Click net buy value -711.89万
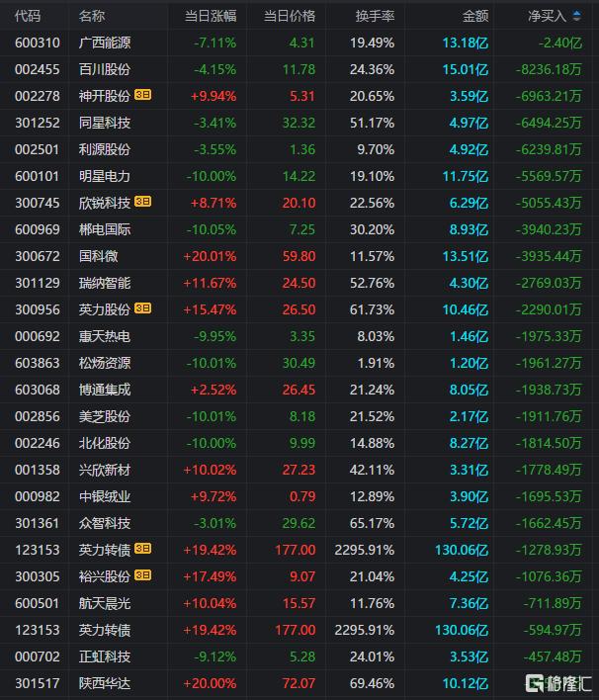This screenshot has width=599, height=700. pos(553,603)
